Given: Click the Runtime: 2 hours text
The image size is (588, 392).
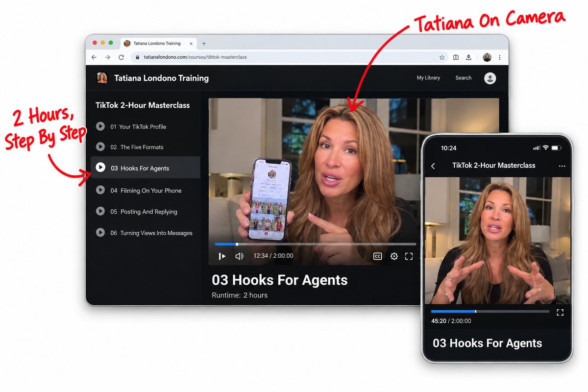Looking at the screenshot, I should coord(240,295).
